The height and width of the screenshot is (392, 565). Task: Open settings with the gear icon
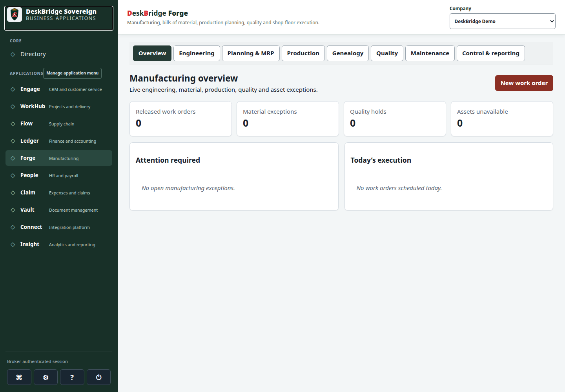46,377
